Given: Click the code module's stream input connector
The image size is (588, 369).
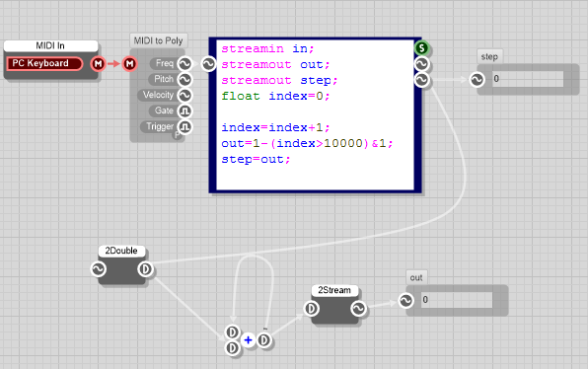Looking at the screenshot, I should click(x=208, y=64).
